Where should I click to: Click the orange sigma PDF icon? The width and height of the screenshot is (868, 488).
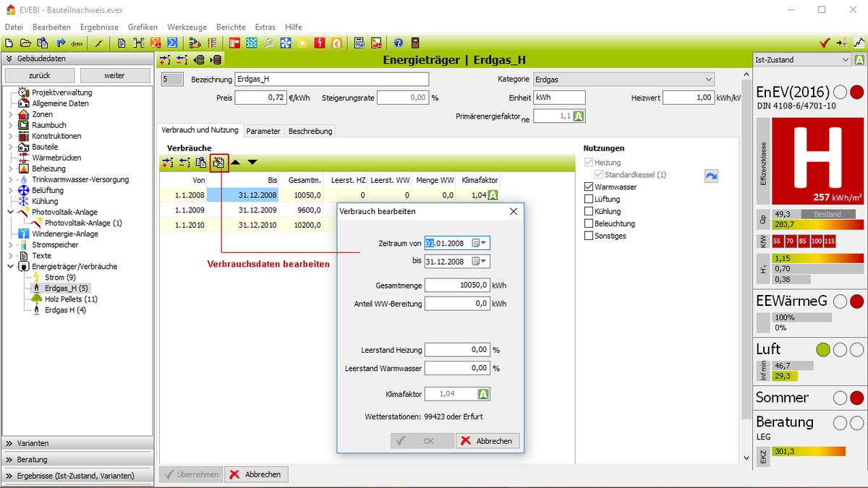[156, 43]
